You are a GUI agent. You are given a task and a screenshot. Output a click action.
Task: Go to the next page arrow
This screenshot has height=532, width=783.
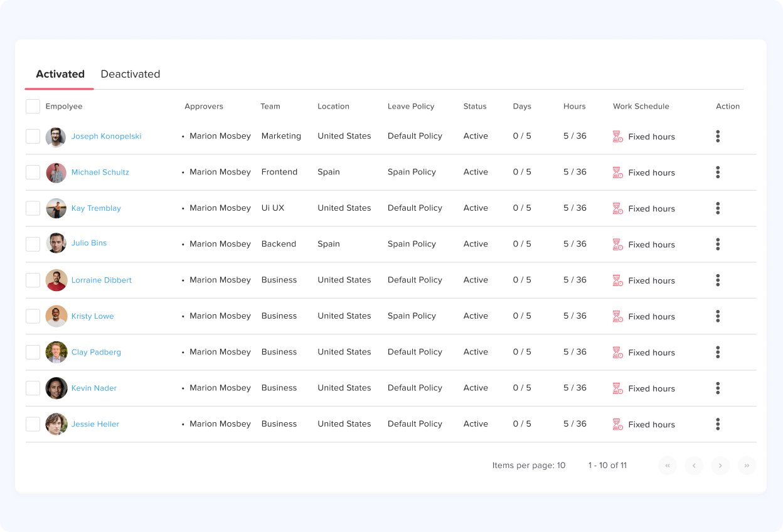click(x=720, y=465)
